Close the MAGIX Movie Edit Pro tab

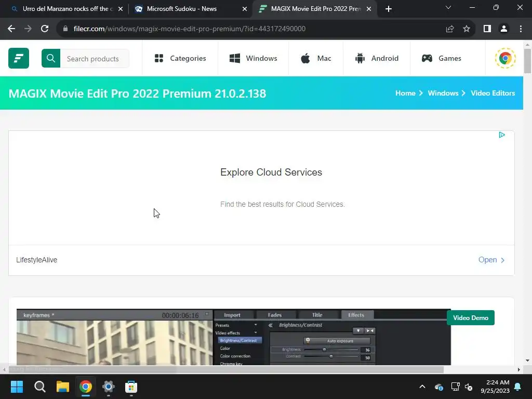point(369,9)
